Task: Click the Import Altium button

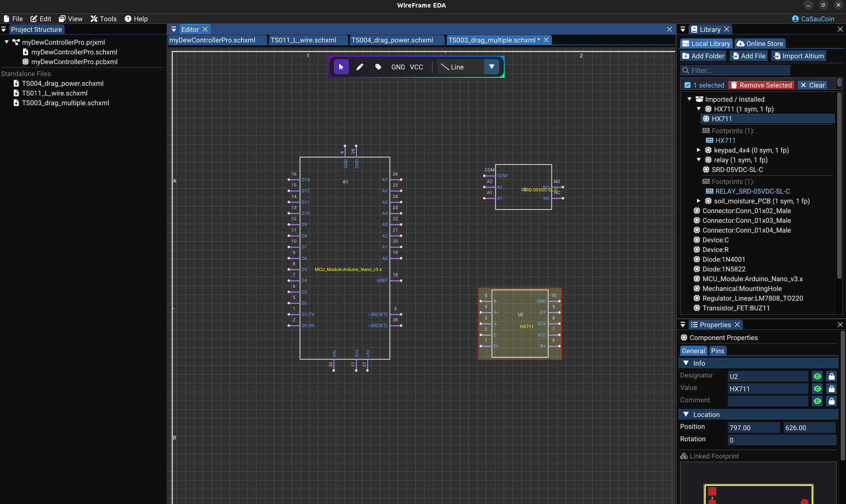Action: coord(799,56)
